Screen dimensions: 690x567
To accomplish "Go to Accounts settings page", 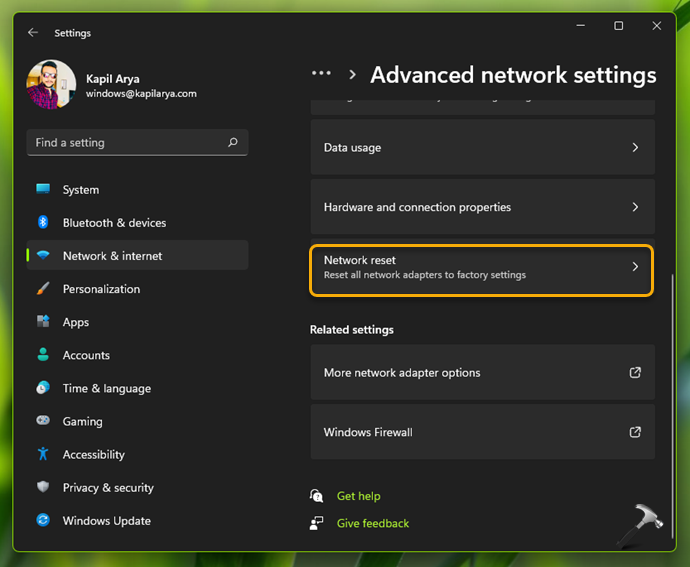I will click(x=86, y=355).
